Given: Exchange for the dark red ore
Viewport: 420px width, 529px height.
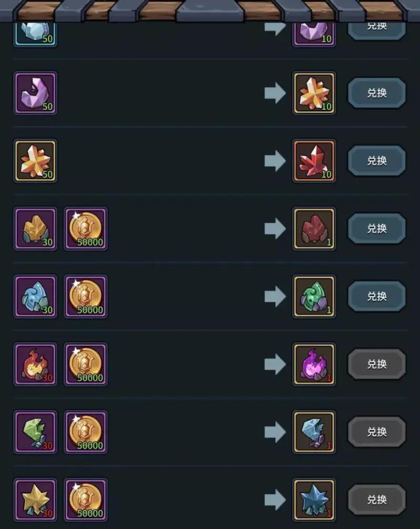Looking at the screenshot, I should coord(376,229).
